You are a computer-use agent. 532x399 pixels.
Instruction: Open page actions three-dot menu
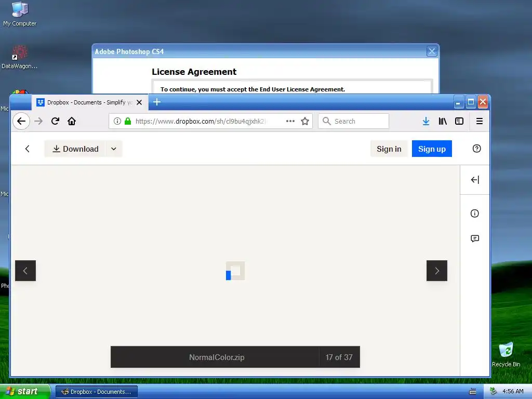tap(290, 121)
